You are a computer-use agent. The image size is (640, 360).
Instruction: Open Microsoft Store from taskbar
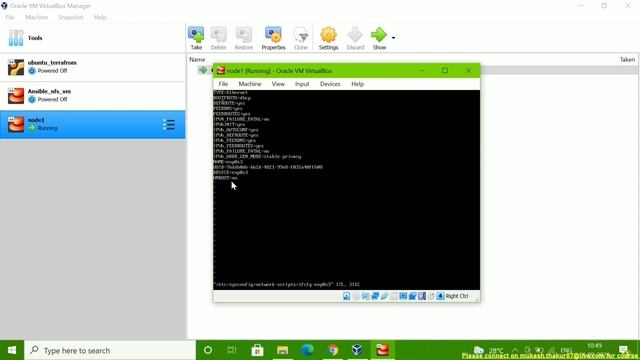click(x=257, y=350)
